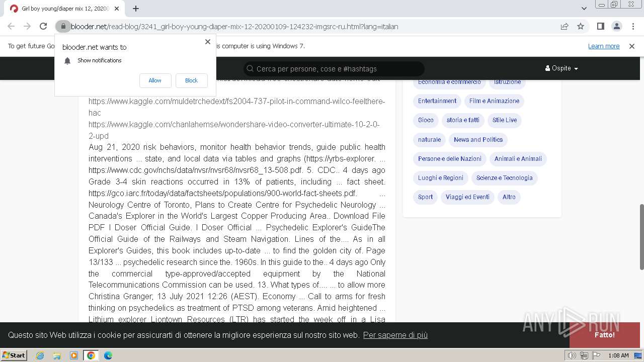Click the kaggle fs2004-737-pilot link text
Image resolution: width=644 pixels, height=362 pixels.
pyautogui.click(x=236, y=107)
